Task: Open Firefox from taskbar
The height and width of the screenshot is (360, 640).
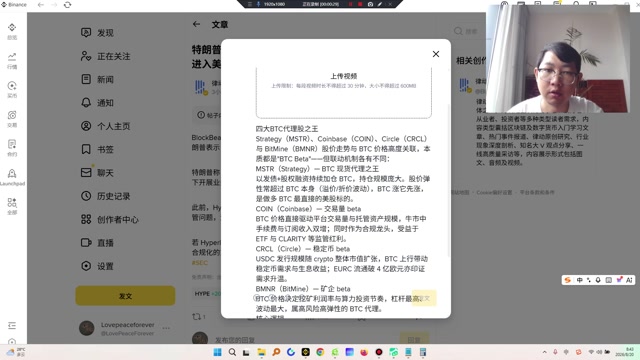Action: (364, 352)
